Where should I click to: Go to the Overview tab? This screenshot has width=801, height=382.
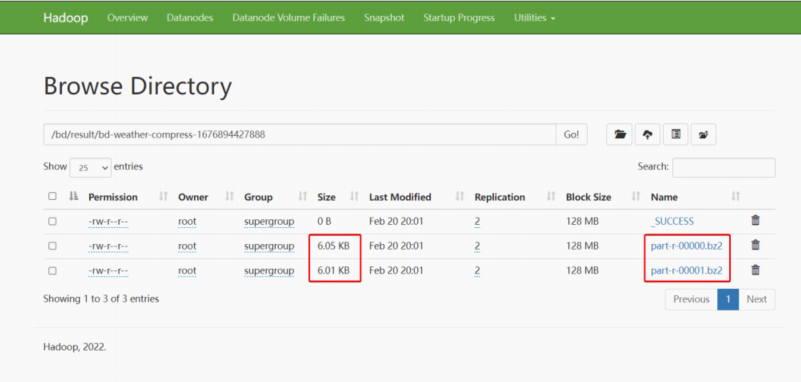point(127,18)
